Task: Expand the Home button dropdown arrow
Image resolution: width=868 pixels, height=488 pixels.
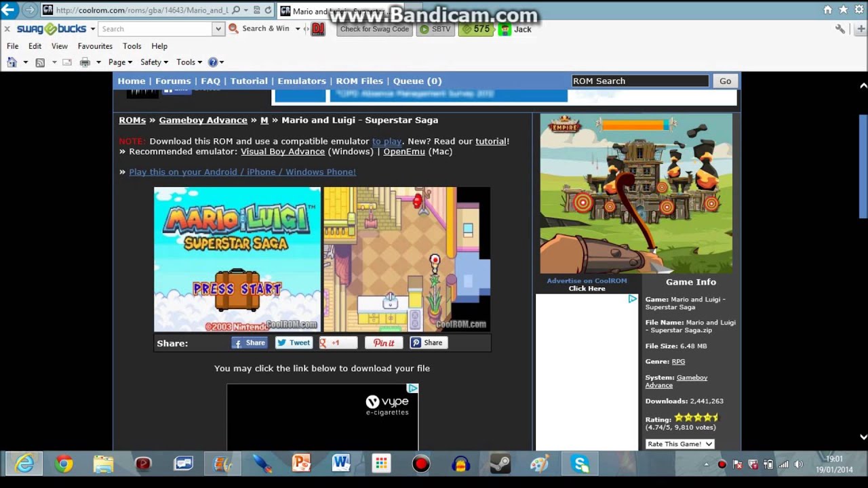Action: 25,62
